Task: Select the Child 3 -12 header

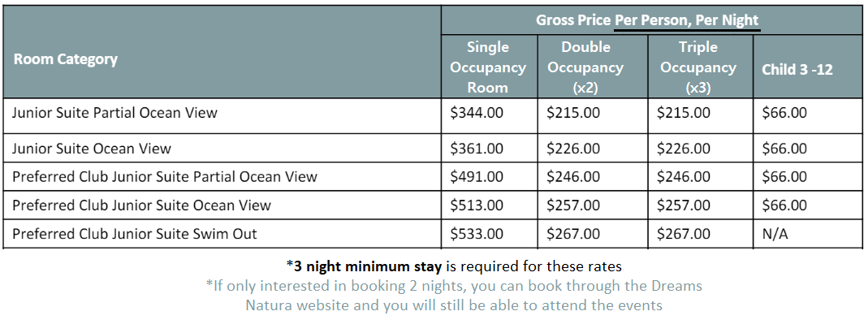Action: (x=797, y=70)
